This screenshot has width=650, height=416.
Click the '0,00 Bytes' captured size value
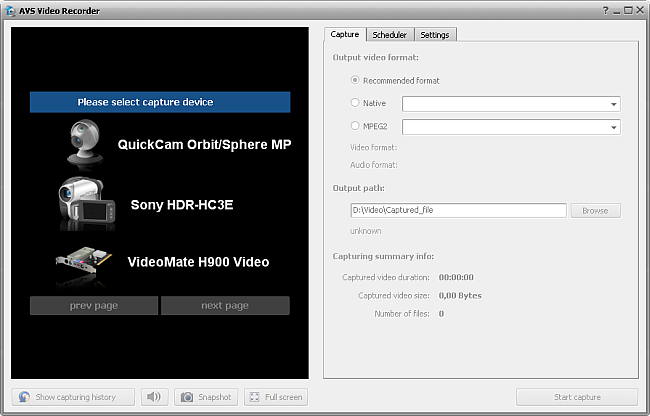tap(460, 295)
